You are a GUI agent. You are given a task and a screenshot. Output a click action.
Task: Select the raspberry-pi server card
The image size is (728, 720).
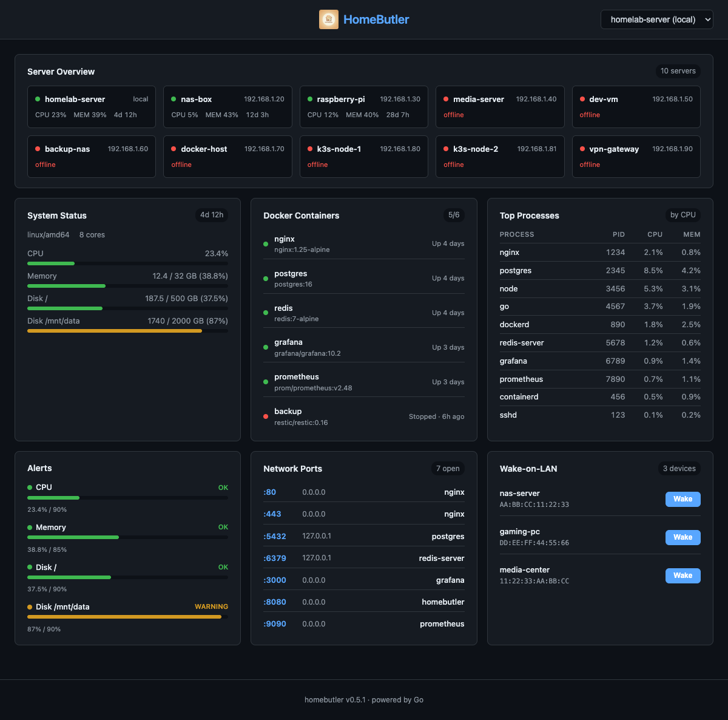point(363,107)
